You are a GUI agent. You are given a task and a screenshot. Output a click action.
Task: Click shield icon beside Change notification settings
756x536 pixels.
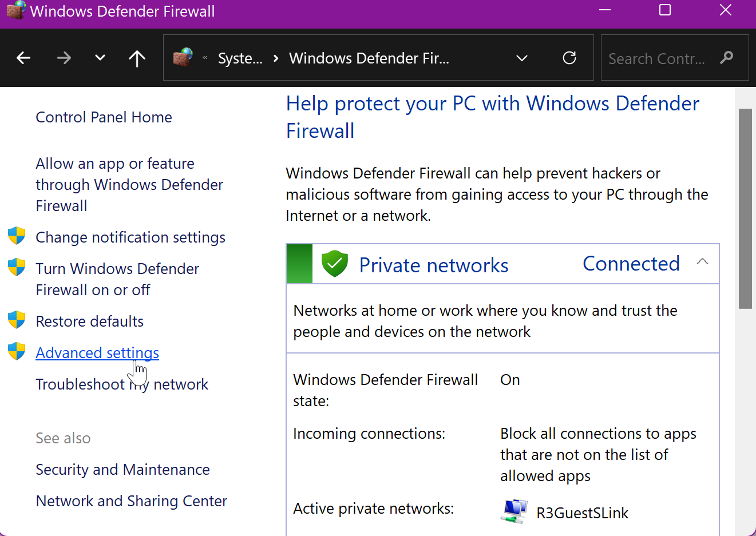(17, 236)
